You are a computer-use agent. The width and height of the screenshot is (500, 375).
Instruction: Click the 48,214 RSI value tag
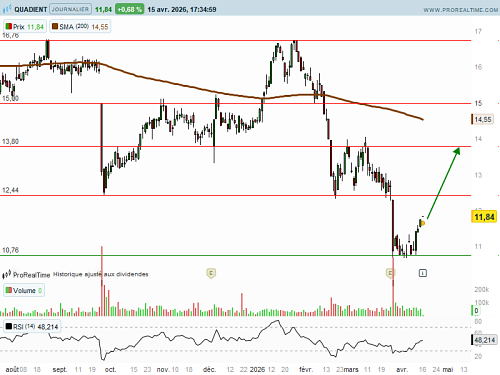[x=484, y=340]
